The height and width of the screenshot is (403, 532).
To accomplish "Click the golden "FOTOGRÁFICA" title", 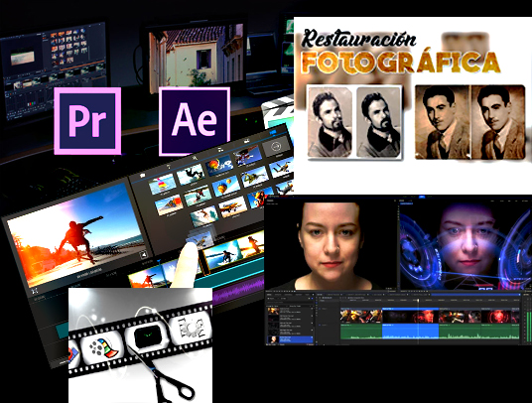I will click(x=400, y=63).
